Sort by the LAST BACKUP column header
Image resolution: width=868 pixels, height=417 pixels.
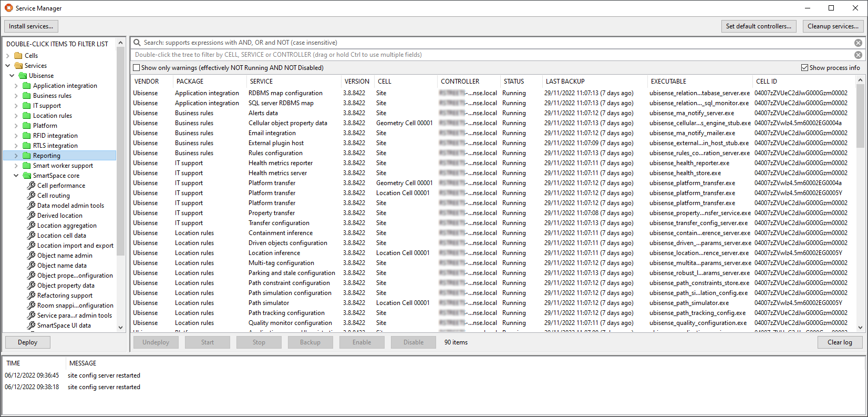click(x=595, y=82)
